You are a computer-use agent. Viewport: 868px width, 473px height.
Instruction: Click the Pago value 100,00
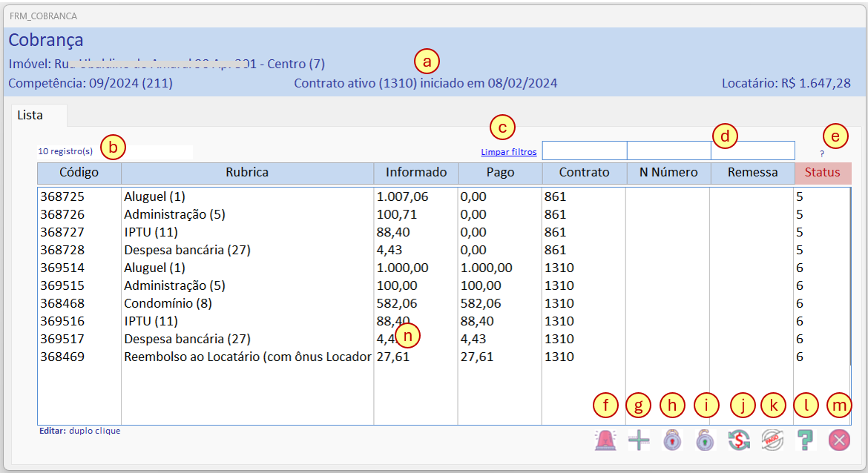coord(481,285)
